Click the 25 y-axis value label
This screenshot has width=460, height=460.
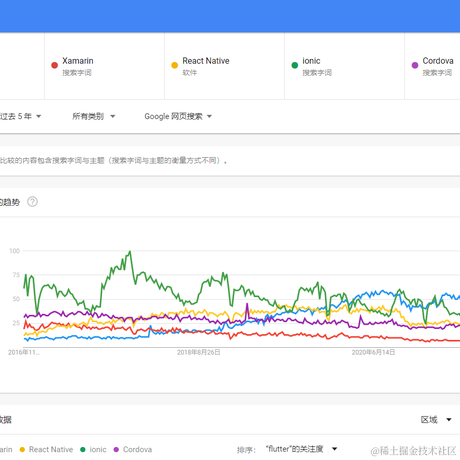click(x=16, y=323)
